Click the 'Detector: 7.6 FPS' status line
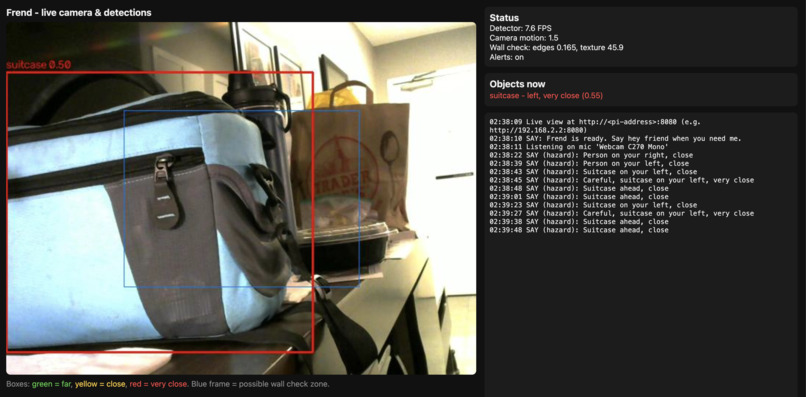This screenshot has width=806, height=397. pyautogui.click(x=521, y=28)
